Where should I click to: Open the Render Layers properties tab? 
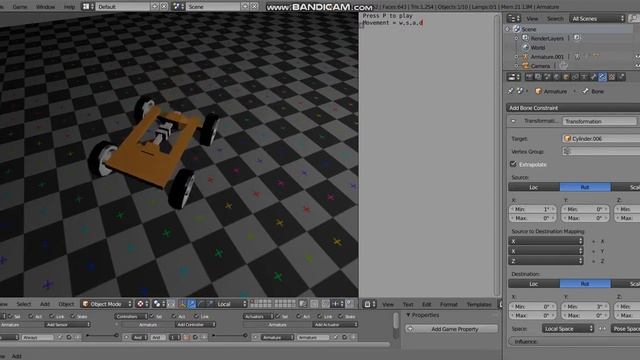coord(538,77)
